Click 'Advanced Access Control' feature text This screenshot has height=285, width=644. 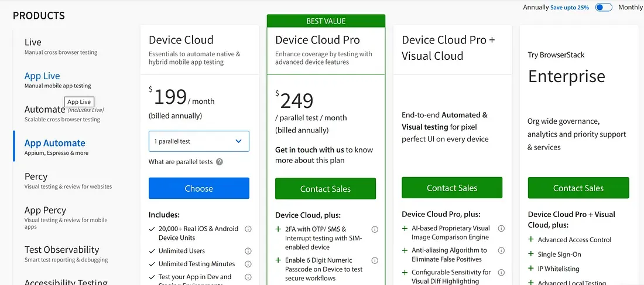click(x=574, y=240)
